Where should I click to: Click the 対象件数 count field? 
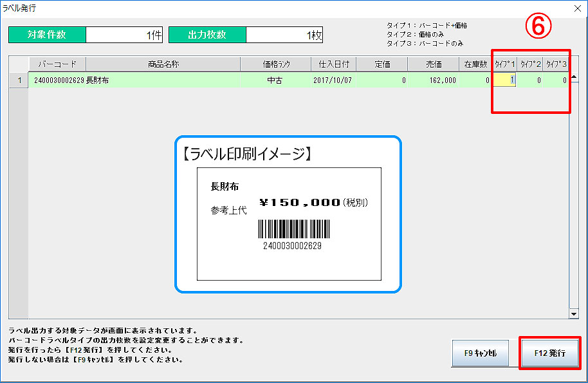coord(124,35)
